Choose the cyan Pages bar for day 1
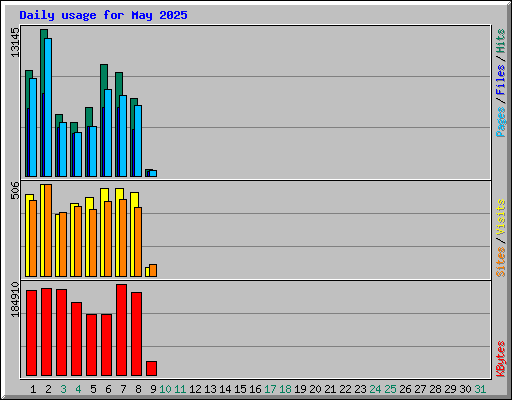 33,127
